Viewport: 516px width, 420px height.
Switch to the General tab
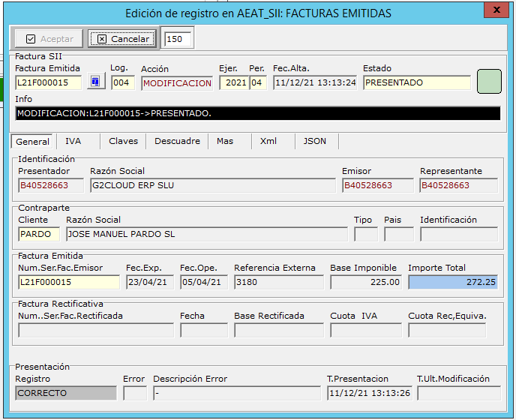(x=33, y=141)
